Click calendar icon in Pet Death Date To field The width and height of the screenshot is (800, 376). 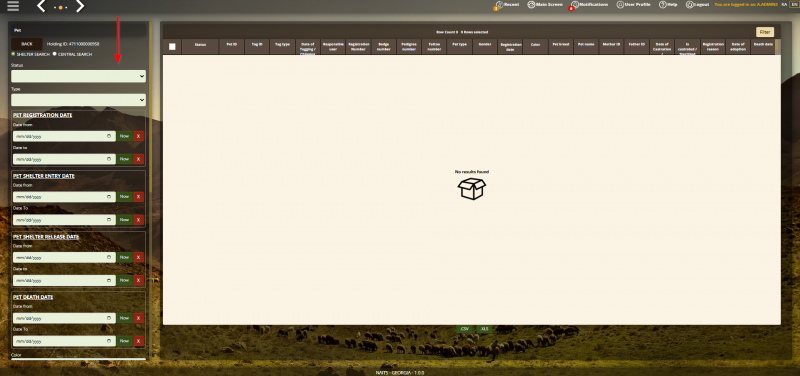coord(109,341)
